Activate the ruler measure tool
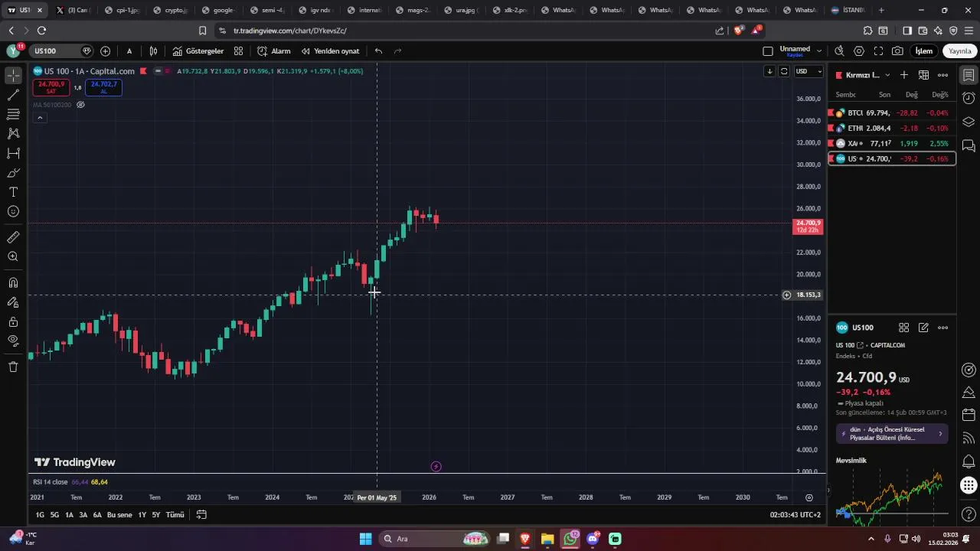 point(13,237)
